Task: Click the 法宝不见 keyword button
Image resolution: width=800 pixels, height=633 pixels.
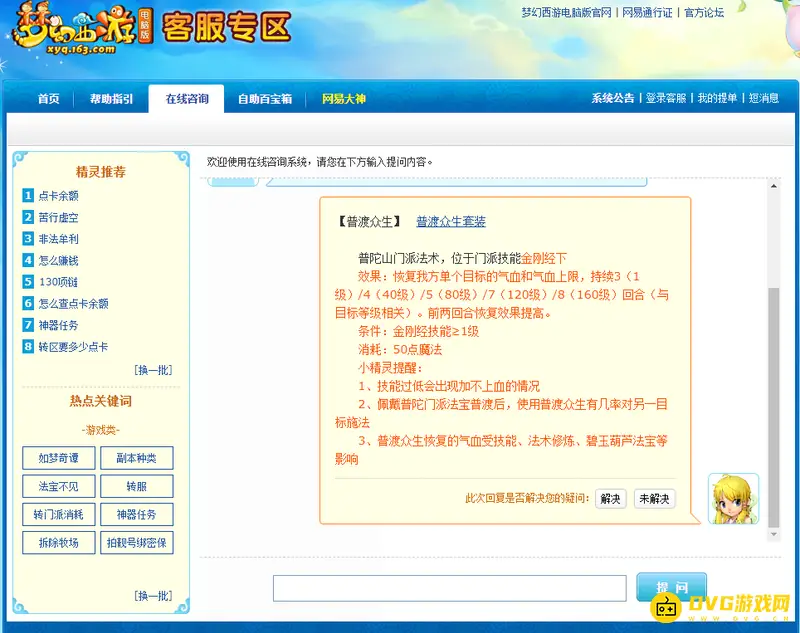Action: pos(59,487)
